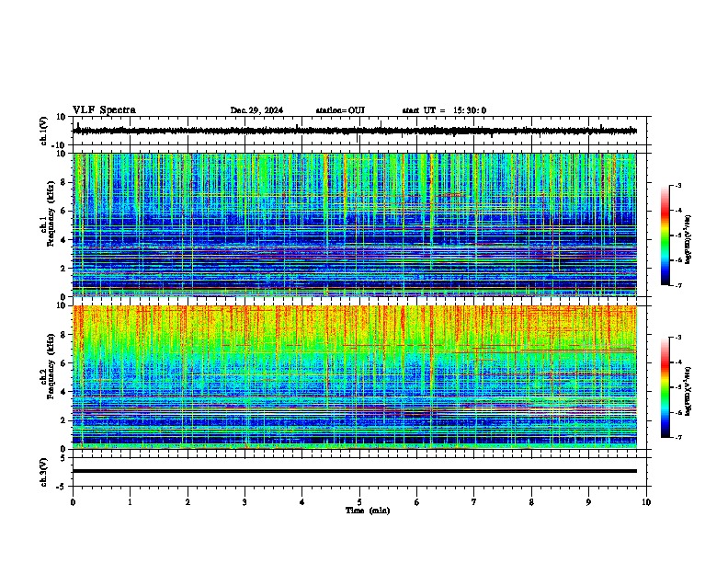This screenshot has height=563, width=728.
Task: Click the time axis tick label '3'
Action: [245, 502]
